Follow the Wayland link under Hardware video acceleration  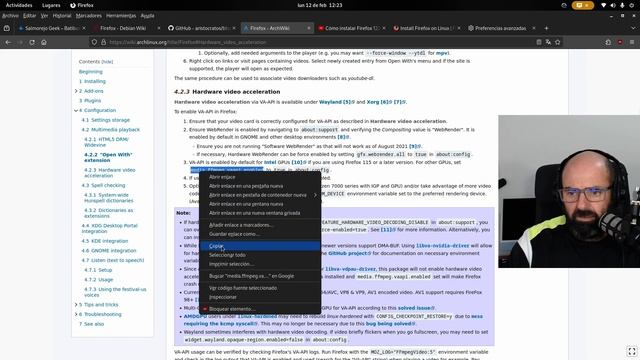click(330, 102)
